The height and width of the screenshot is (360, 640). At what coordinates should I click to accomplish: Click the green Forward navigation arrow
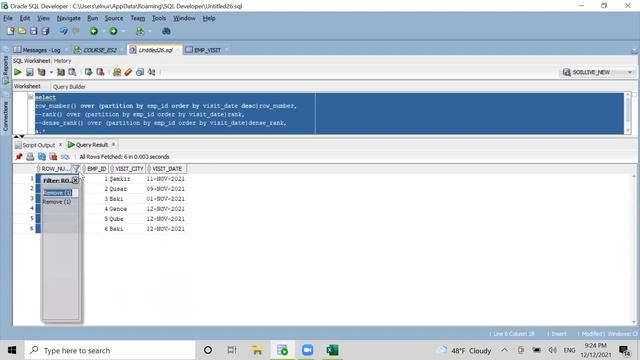(x=113, y=31)
